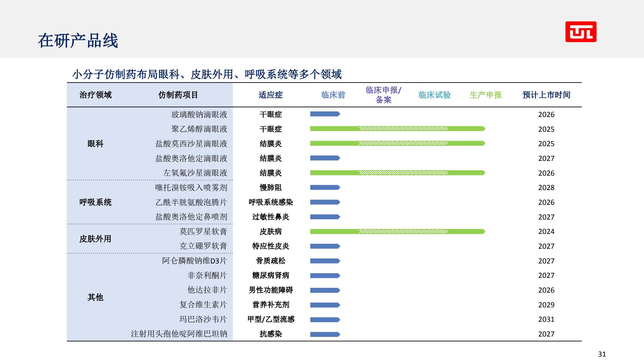
Task: Click the 特应性皮炎 indication
Action: (271, 246)
